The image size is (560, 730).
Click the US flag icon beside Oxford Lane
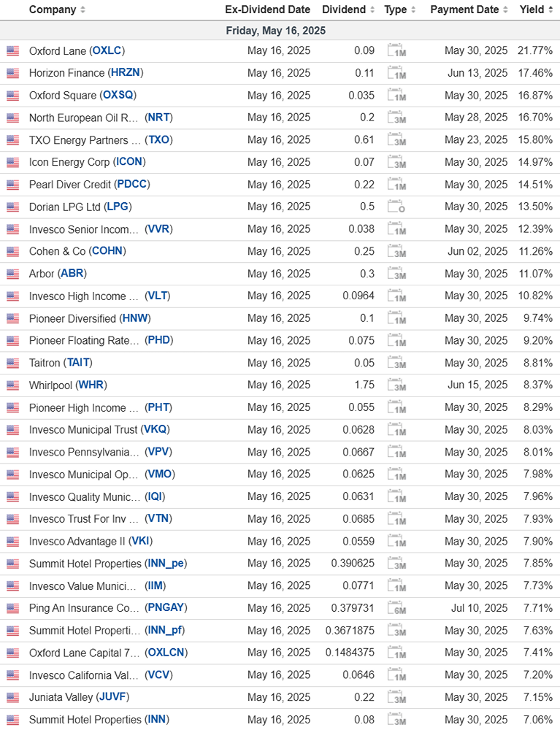point(12,51)
